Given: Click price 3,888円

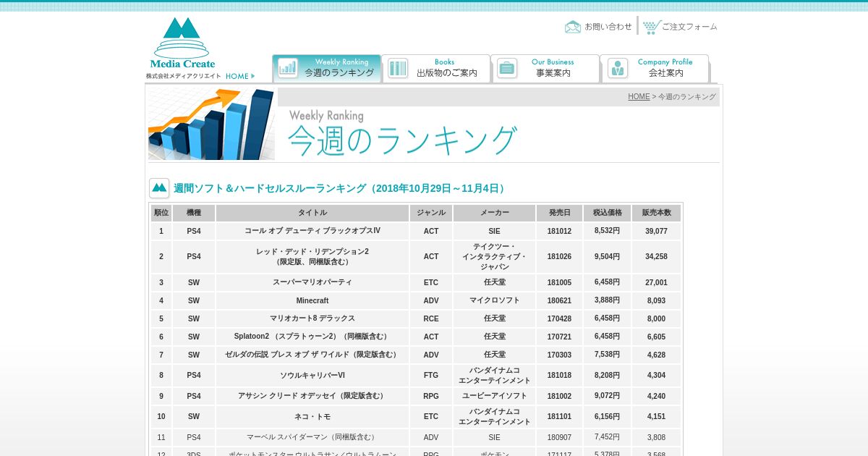Looking at the screenshot, I should click(608, 300).
